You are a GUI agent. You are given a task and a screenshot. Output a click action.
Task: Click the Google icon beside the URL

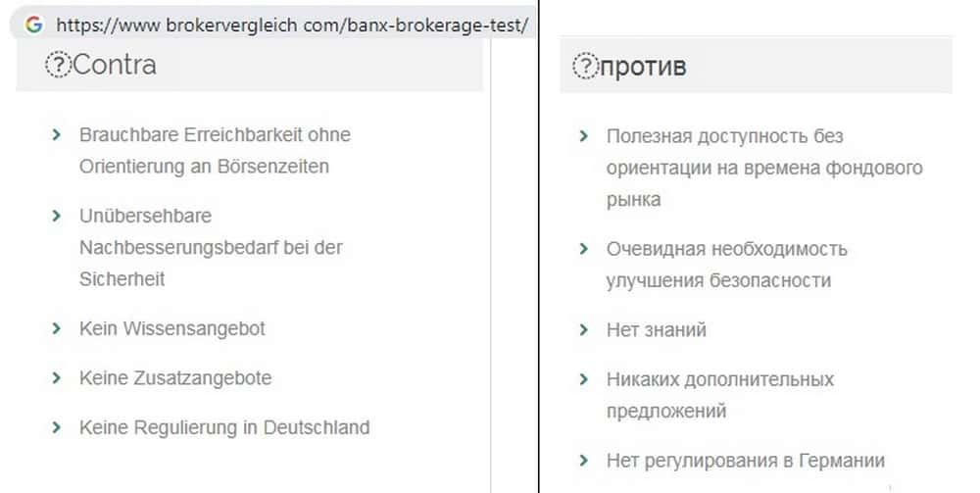pyautogui.click(x=34, y=25)
